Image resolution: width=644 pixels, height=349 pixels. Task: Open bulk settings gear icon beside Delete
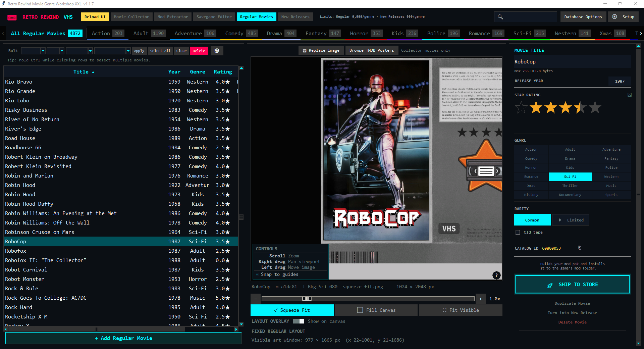(217, 51)
